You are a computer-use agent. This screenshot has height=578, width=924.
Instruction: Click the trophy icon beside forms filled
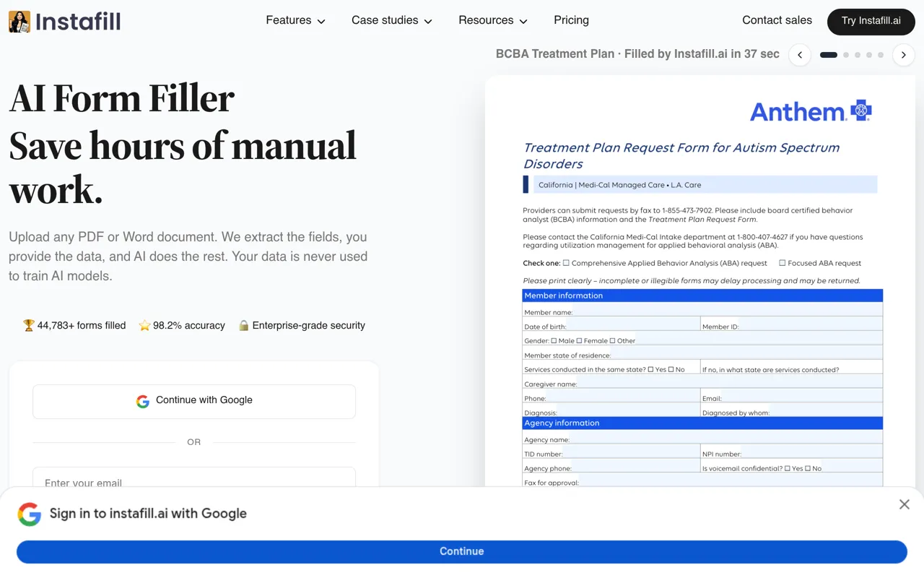(29, 326)
